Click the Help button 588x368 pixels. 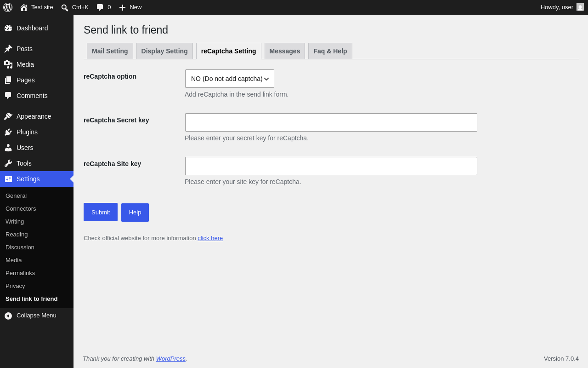click(135, 213)
